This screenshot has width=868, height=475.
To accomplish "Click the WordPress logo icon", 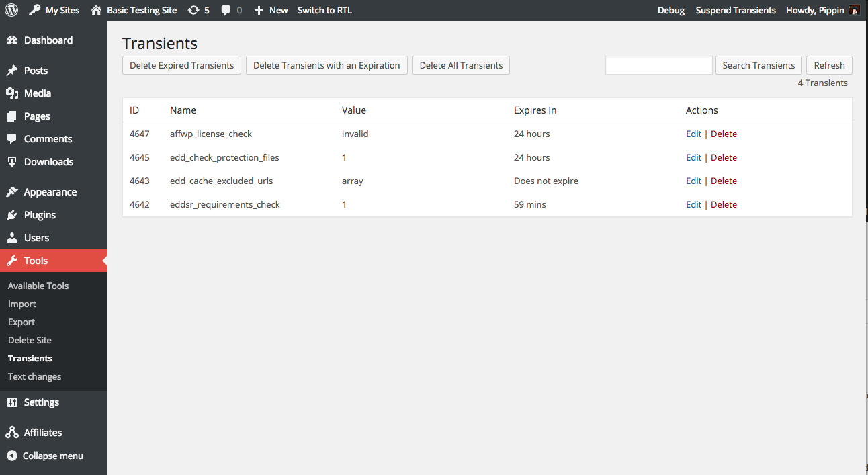I will point(11,10).
